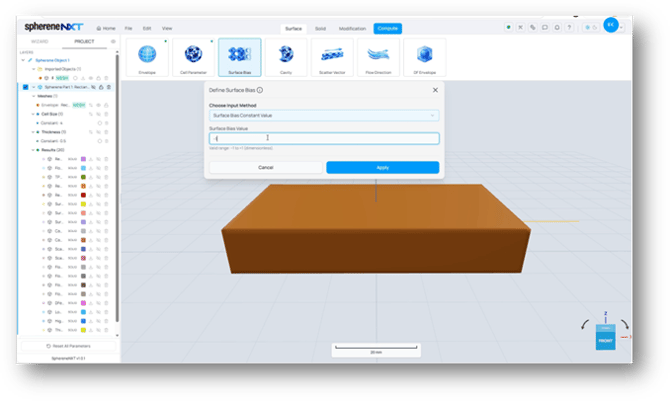The height and width of the screenshot is (401, 670).
Task: Open the user account dropdown arrow
Action: click(x=622, y=27)
